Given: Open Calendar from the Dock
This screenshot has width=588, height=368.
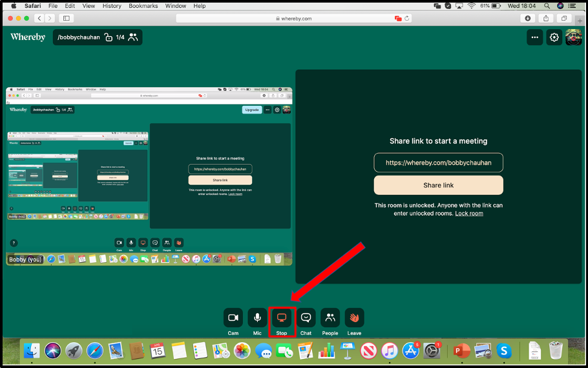Looking at the screenshot, I should click(158, 351).
